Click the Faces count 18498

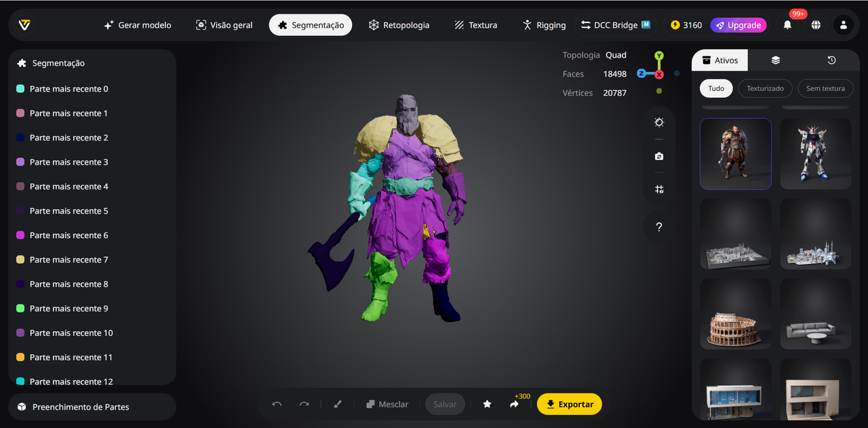tap(615, 74)
